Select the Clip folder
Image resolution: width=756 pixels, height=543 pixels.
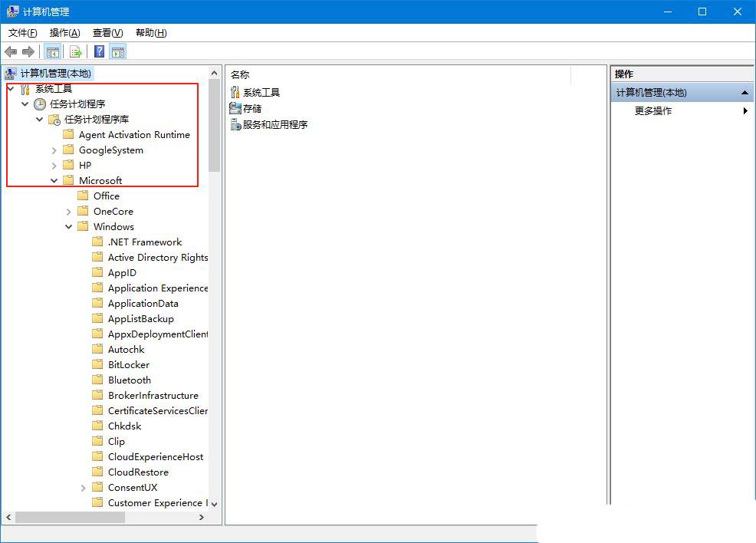117,442
